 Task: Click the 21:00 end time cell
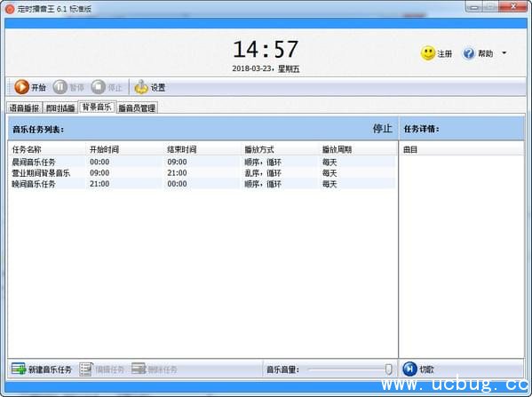coord(177,173)
